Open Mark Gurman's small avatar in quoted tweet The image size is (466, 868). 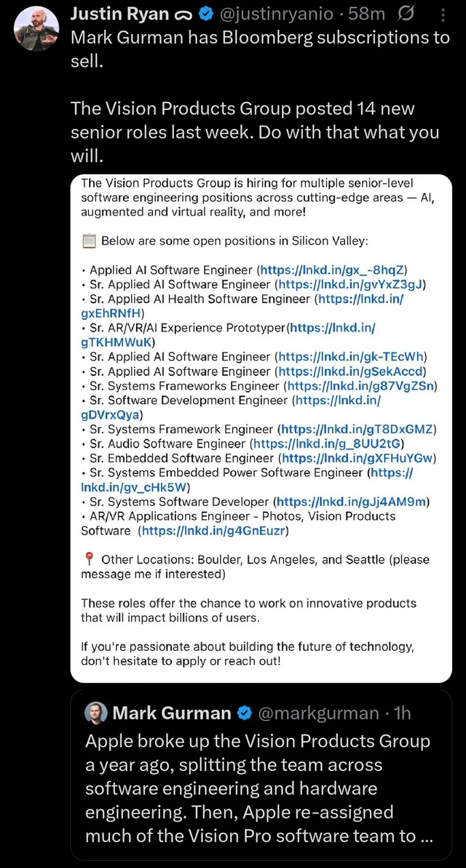(x=95, y=713)
